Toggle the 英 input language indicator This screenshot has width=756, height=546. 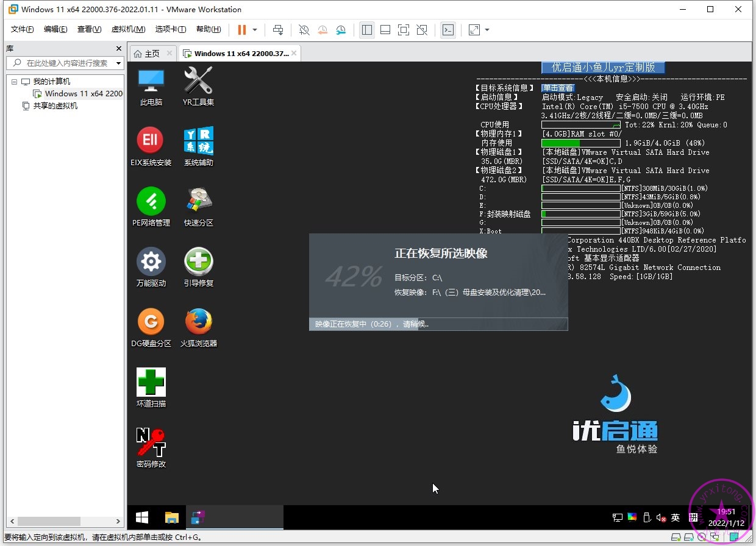click(676, 517)
